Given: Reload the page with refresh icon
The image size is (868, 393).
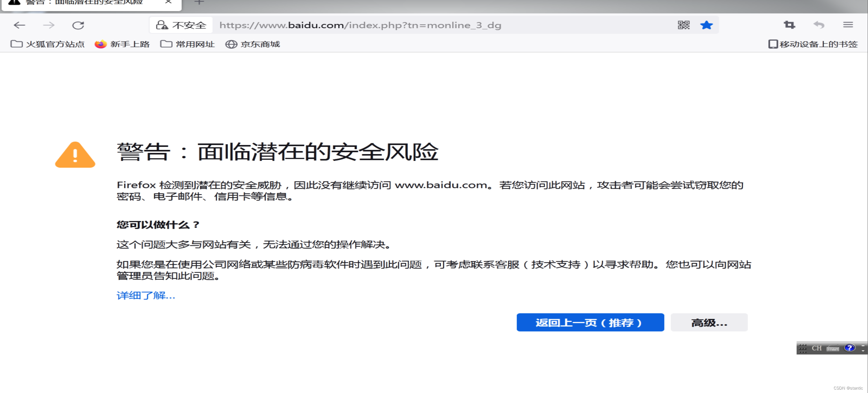Looking at the screenshot, I should [x=78, y=25].
